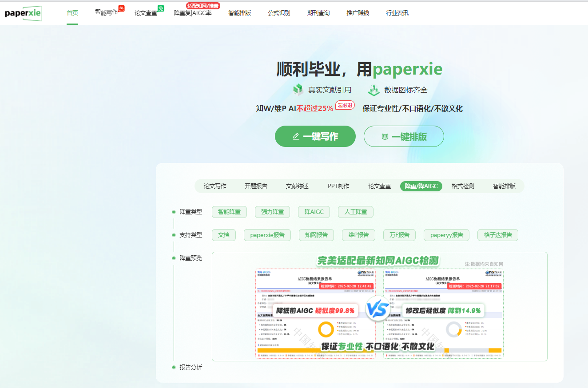The width and height of the screenshot is (588, 388).
Task: Click the green 免 badge on 论文查重
Action: pyautogui.click(x=161, y=8)
